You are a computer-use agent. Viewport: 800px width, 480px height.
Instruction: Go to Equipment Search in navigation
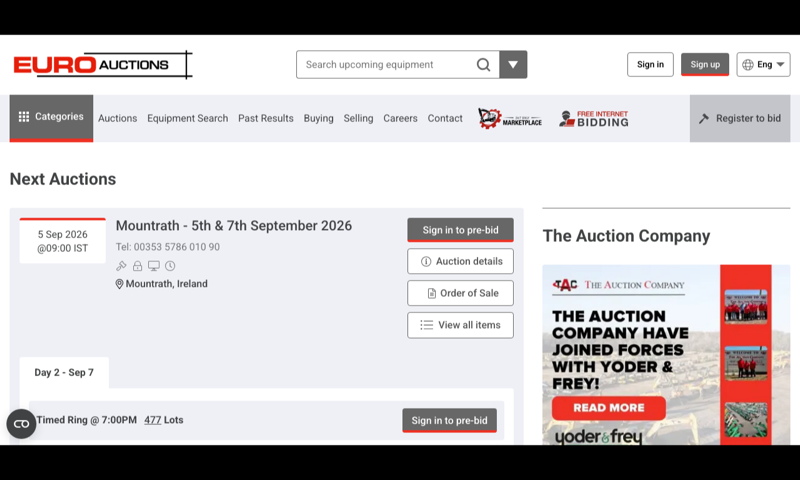[188, 118]
